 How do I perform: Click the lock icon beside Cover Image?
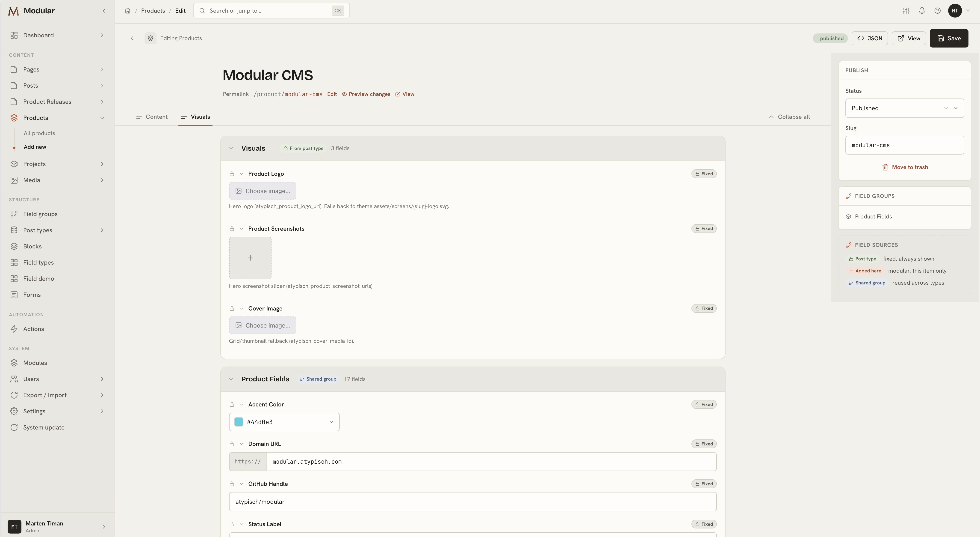coord(232,308)
